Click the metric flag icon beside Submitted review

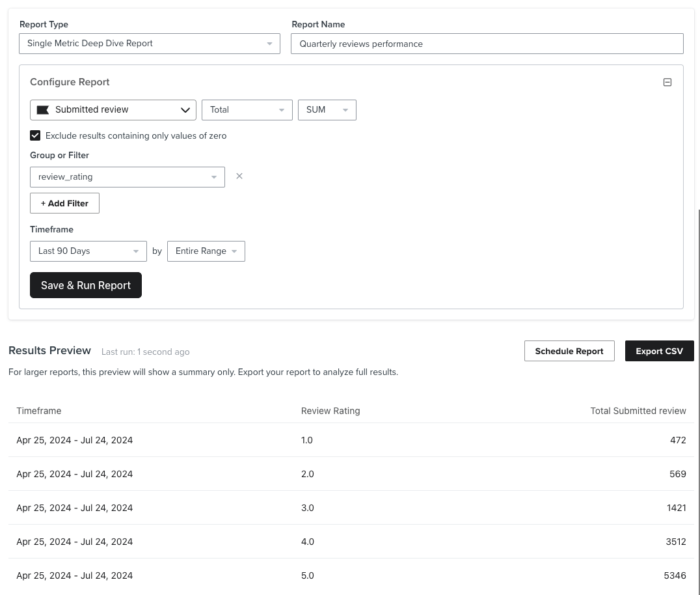(43, 109)
